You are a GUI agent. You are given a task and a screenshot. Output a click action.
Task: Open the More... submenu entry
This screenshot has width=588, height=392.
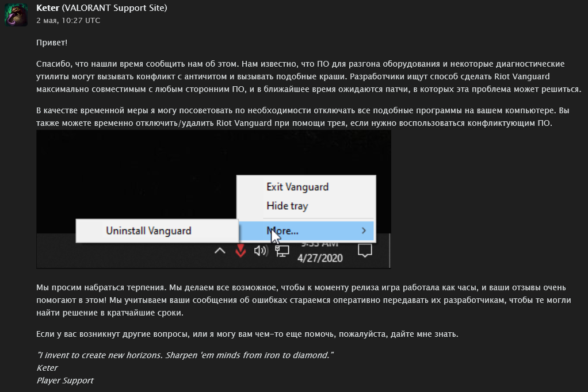point(307,231)
